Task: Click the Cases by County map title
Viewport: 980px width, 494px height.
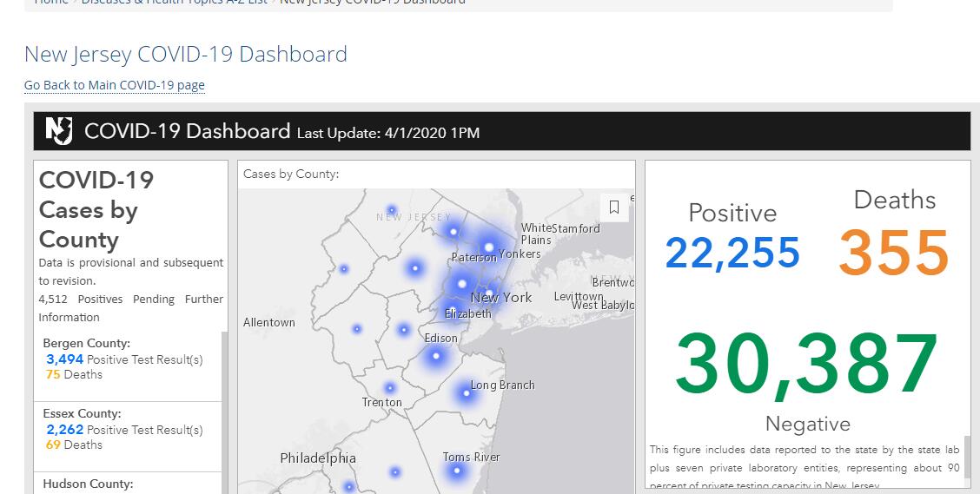Action: pyautogui.click(x=291, y=175)
